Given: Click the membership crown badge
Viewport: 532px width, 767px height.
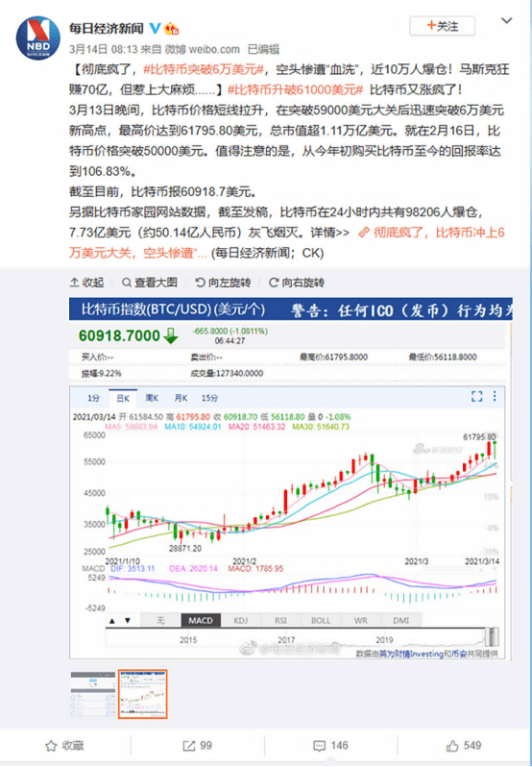Looking at the screenshot, I should point(171,29).
